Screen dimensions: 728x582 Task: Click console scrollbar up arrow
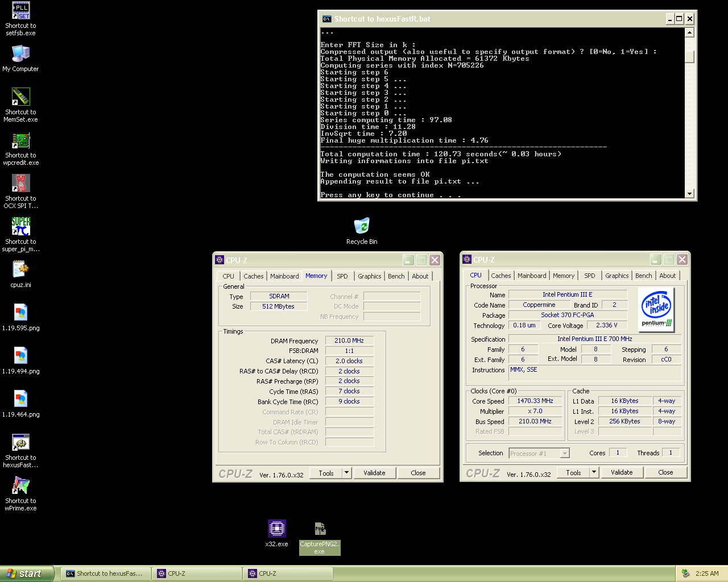coord(689,32)
